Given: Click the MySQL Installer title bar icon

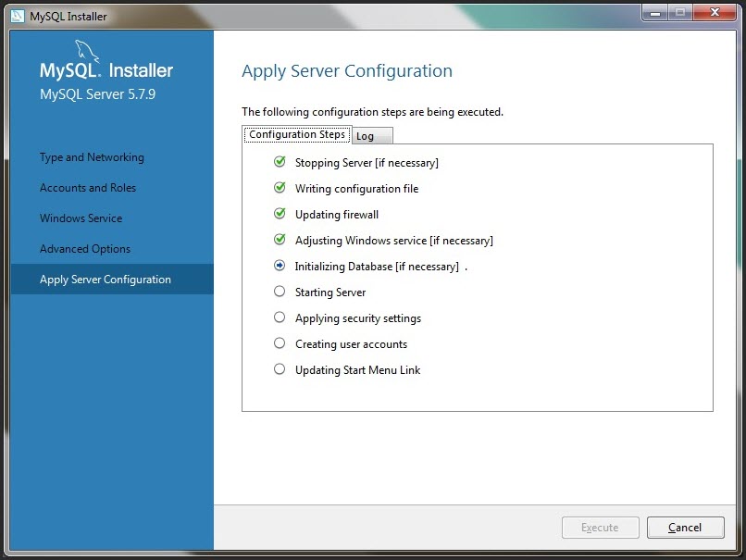Looking at the screenshot, I should coord(18,16).
